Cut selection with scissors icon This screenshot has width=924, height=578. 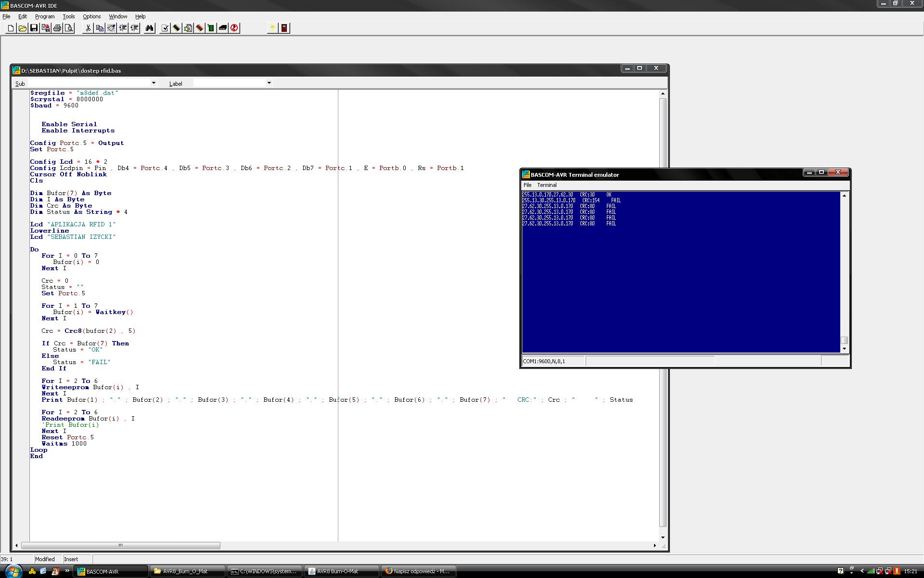click(88, 28)
